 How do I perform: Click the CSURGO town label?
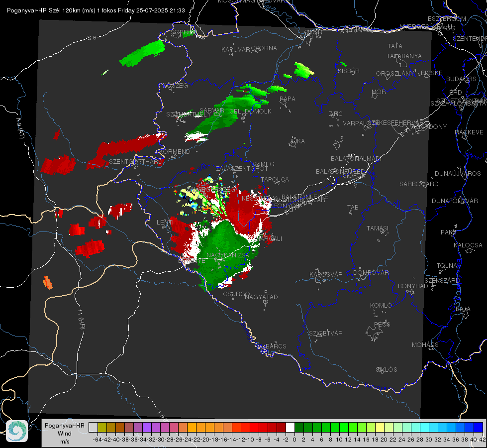[236, 294]
